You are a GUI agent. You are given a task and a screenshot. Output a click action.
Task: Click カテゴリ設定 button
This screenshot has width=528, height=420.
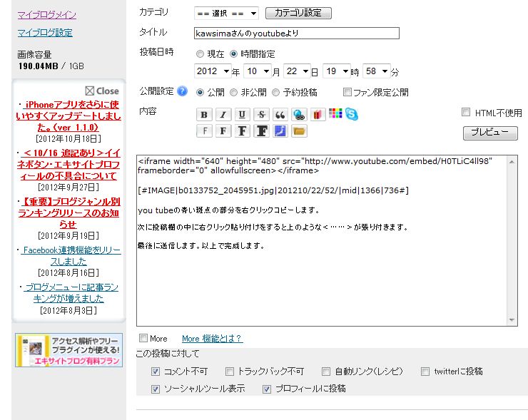(x=298, y=13)
